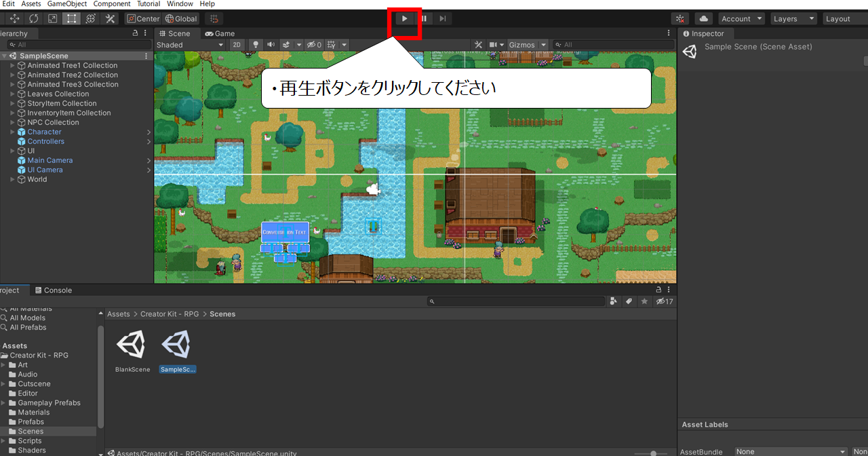
Task: Toggle grid snapping icon in toolbar
Action: coord(214,18)
